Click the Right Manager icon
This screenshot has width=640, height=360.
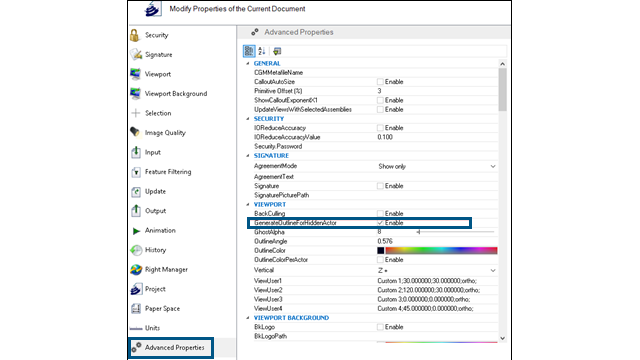click(x=136, y=269)
